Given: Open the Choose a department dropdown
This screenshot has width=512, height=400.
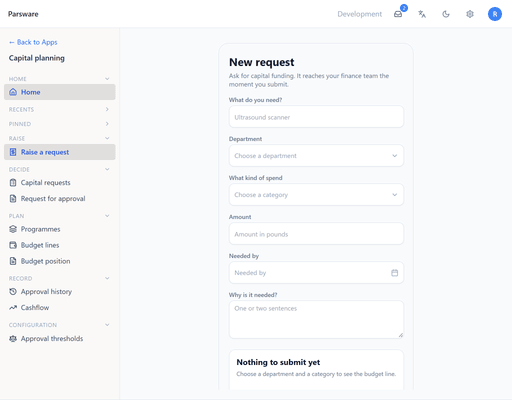Looking at the screenshot, I should point(316,156).
